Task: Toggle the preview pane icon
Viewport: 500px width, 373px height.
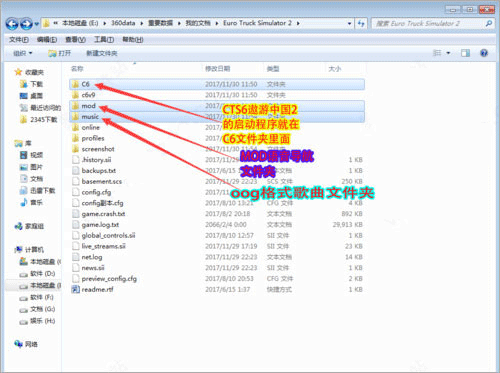Action: (465, 53)
